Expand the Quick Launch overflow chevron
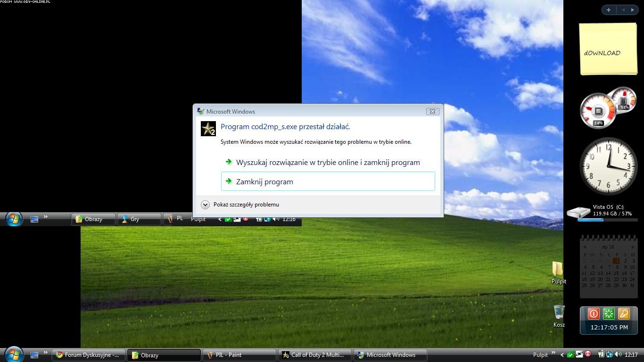The height and width of the screenshot is (362, 644). [x=46, y=353]
